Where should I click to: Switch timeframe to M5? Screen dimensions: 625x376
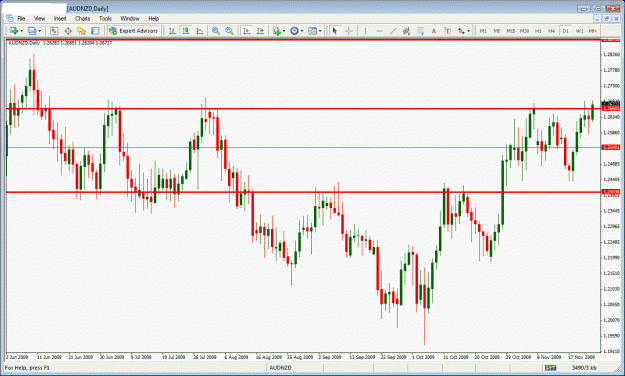(x=497, y=31)
